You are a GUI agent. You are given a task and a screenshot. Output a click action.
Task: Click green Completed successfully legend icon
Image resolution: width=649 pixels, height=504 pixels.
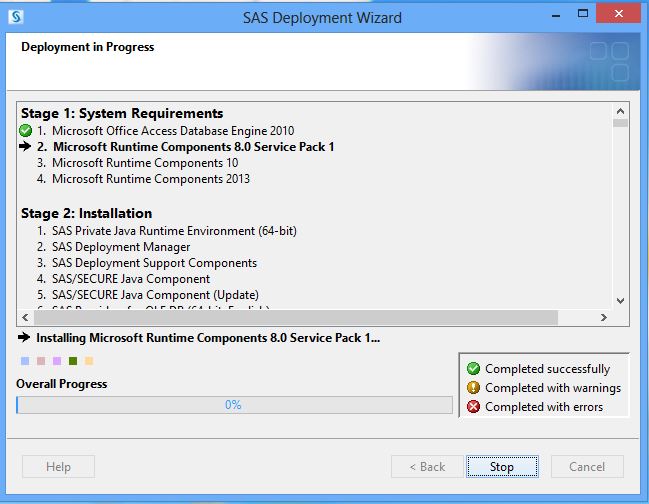tap(473, 368)
